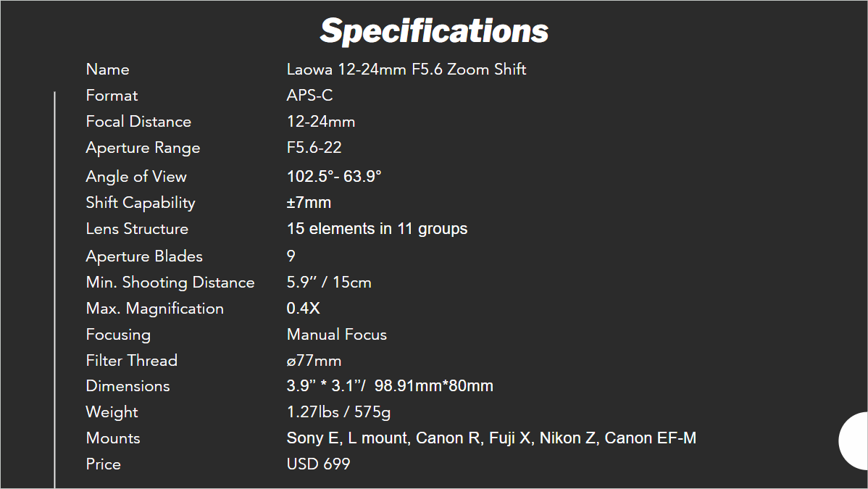Click the vertical white line on left

coord(55,290)
